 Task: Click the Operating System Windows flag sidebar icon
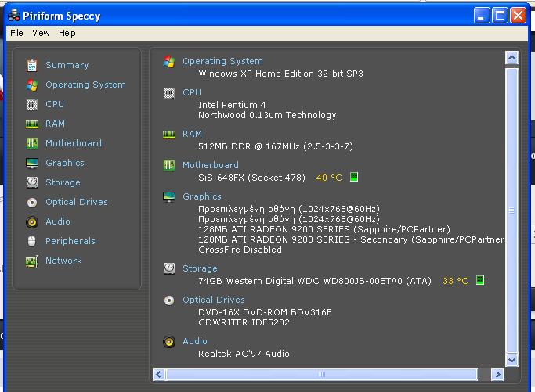tap(32, 85)
